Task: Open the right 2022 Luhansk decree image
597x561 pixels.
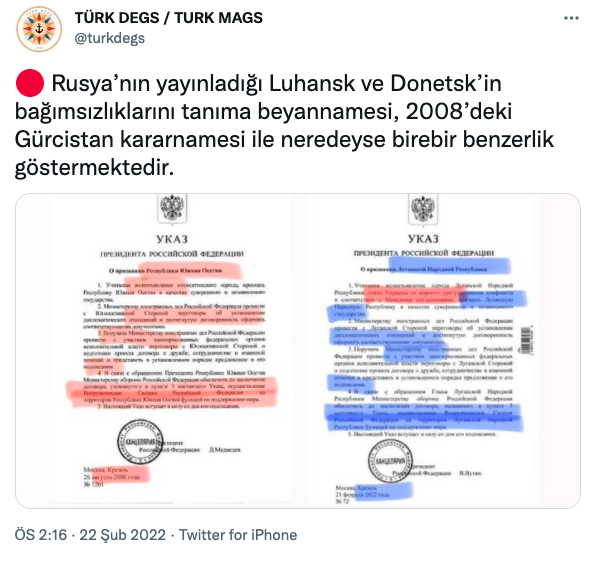Action: 423,350
